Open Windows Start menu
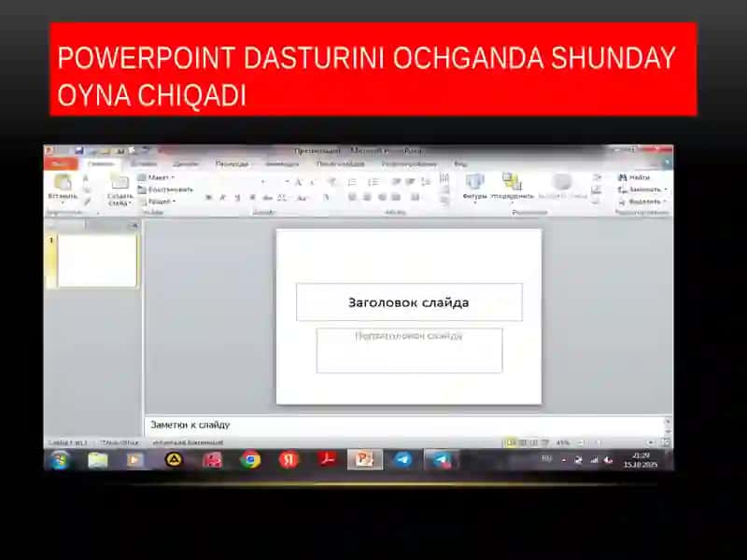Image resolution: width=747 pixels, height=560 pixels. click(60, 460)
